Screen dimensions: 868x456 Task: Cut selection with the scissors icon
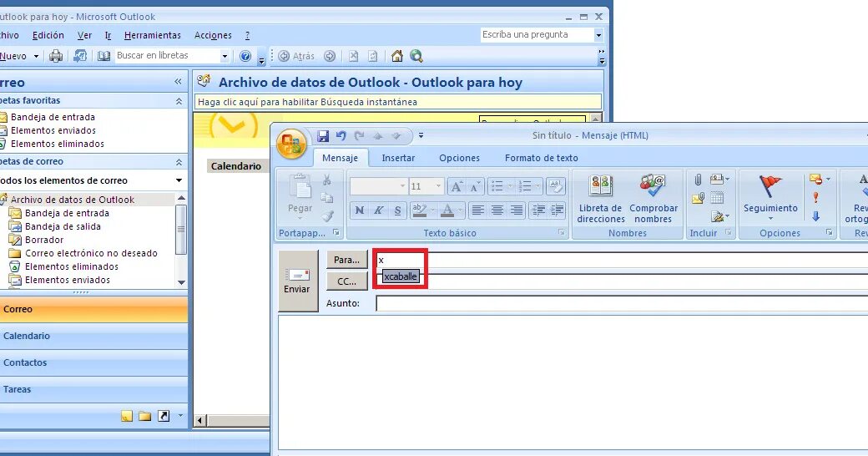pyautogui.click(x=326, y=180)
